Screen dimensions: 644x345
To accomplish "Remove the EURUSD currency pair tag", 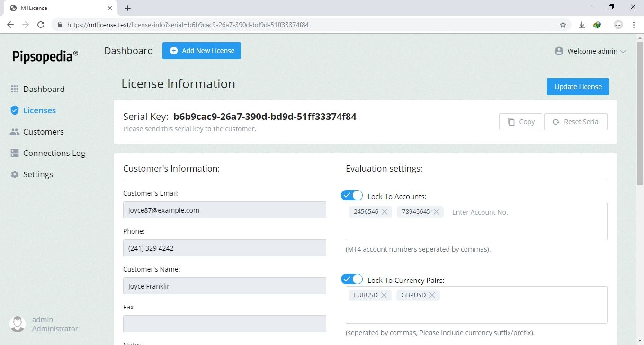I will click(384, 295).
